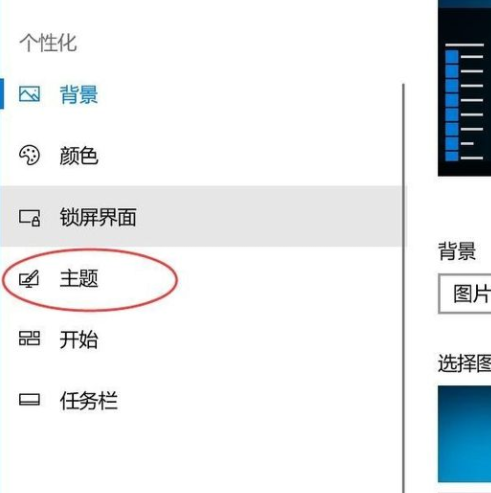Click the 锁屏界面 lock screen icon
Image resolution: width=491 pixels, height=493 pixels.
pos(29,218)
